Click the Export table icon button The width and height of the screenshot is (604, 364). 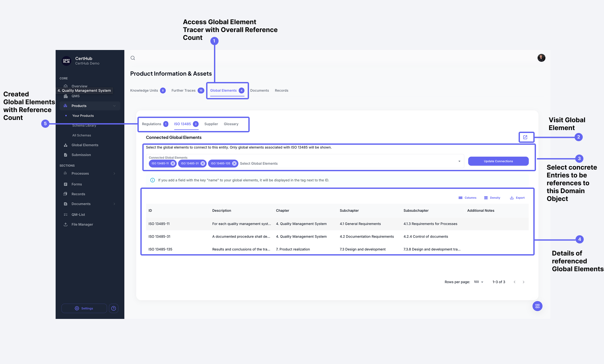tap(517, 198)
